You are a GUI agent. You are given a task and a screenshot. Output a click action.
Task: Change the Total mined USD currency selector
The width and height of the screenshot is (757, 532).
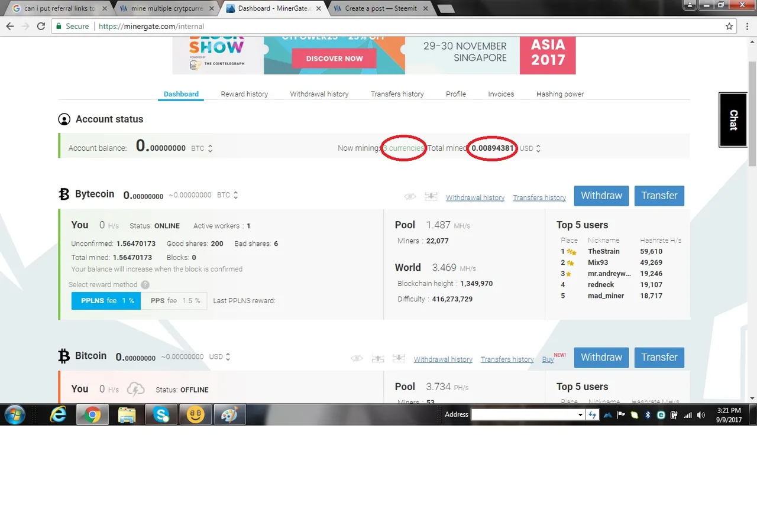click(x=530, y=148)
